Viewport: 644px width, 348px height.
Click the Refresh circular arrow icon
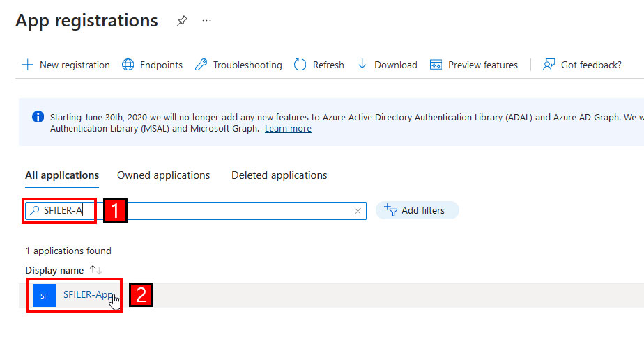(x=300, y=65)
